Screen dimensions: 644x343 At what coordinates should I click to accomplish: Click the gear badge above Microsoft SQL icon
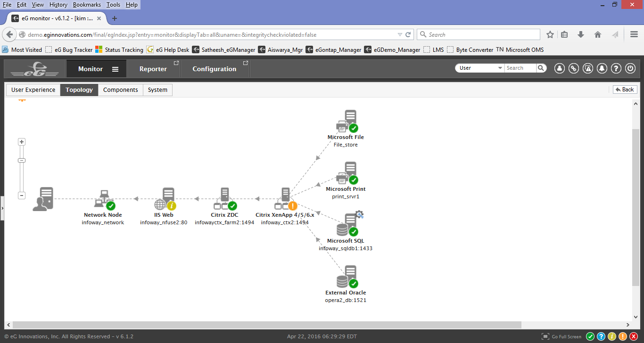pos(360,215)
